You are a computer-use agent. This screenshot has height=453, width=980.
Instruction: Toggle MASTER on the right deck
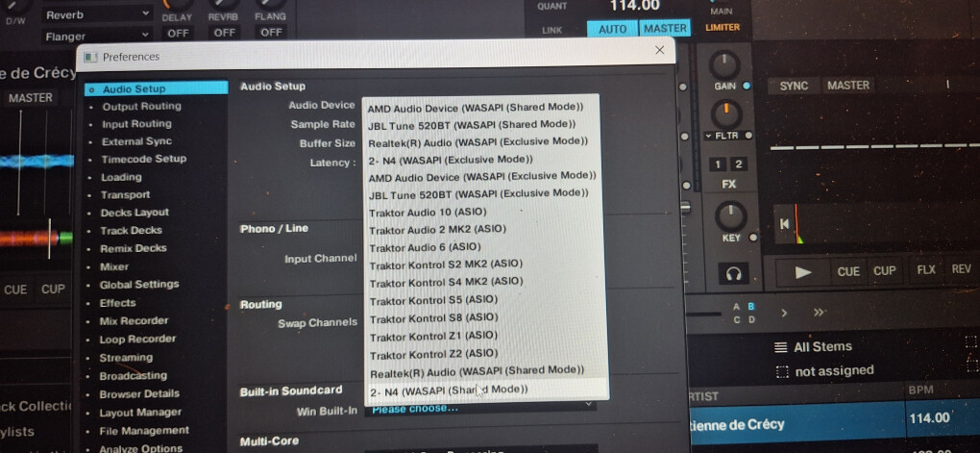848,85
